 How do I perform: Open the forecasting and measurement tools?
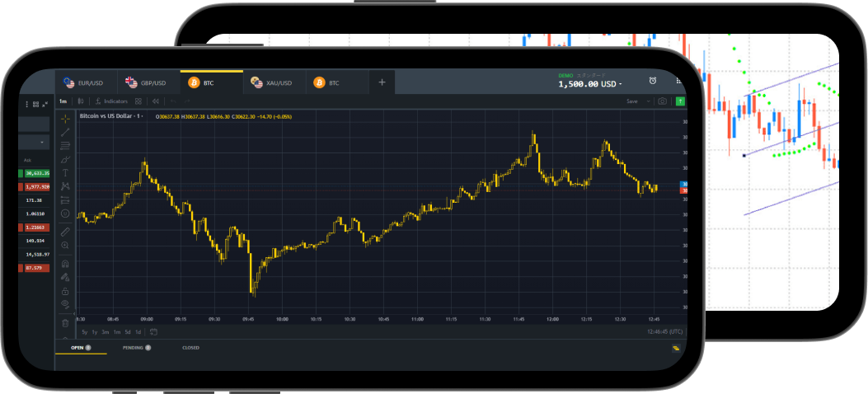(x=65, y=199)
